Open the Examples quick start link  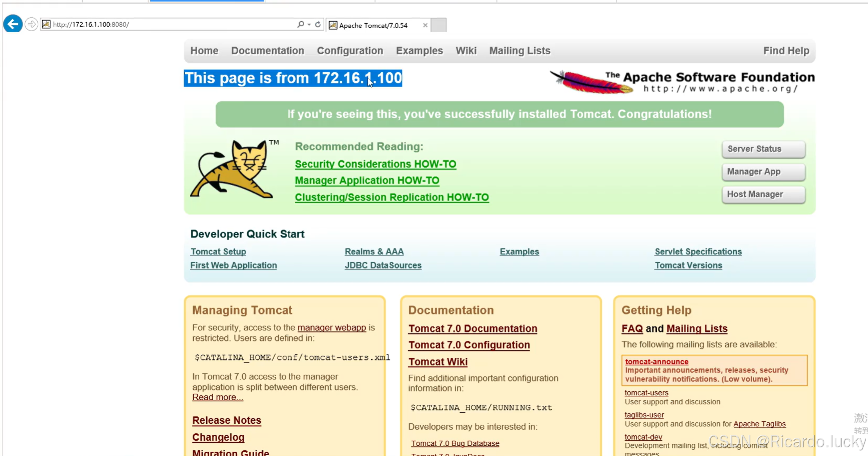pyautogui.click(x=519, y=252)
